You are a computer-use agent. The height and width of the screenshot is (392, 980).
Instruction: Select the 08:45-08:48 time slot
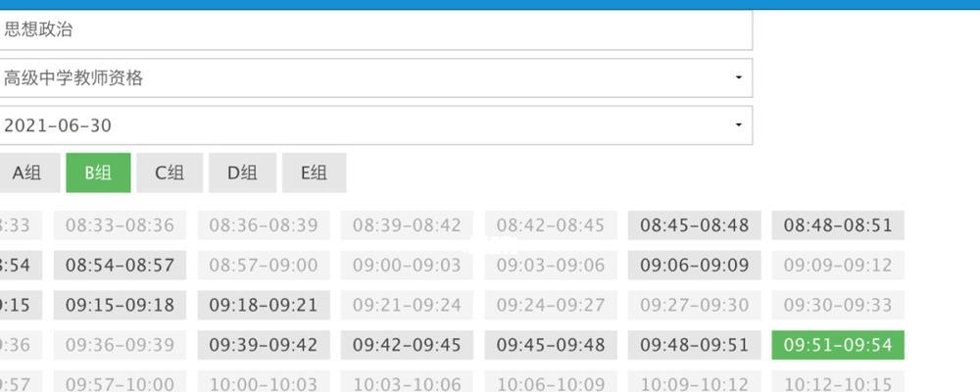[695, 225]
